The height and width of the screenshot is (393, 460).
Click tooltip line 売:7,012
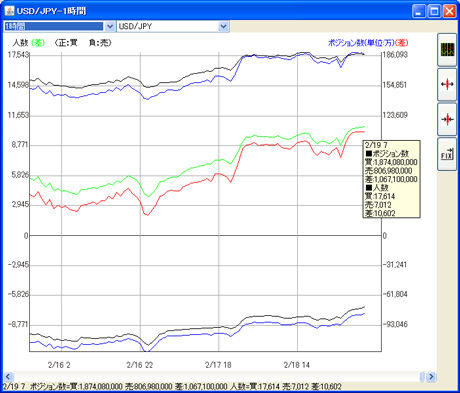pyautogui.click(x=378, y=205)
